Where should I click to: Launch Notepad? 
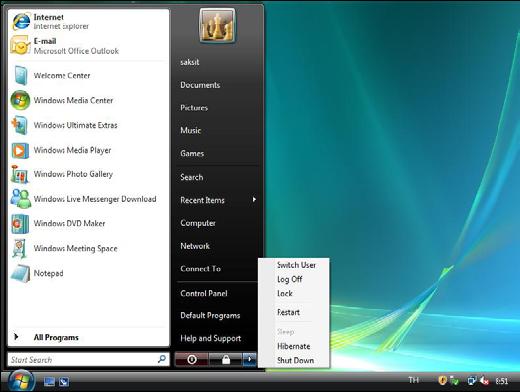pos(88,273)
